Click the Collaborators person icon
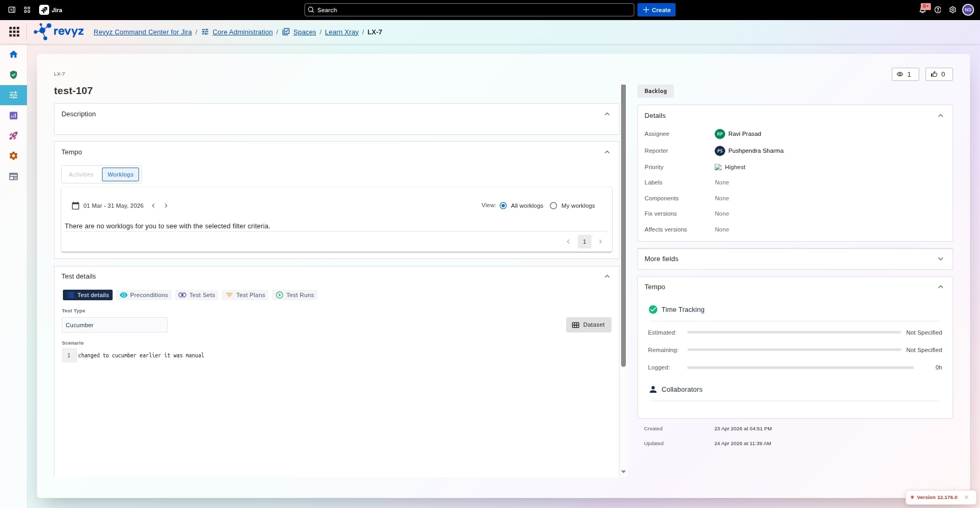This screenshot has width=980, height=508. (653, 390)
